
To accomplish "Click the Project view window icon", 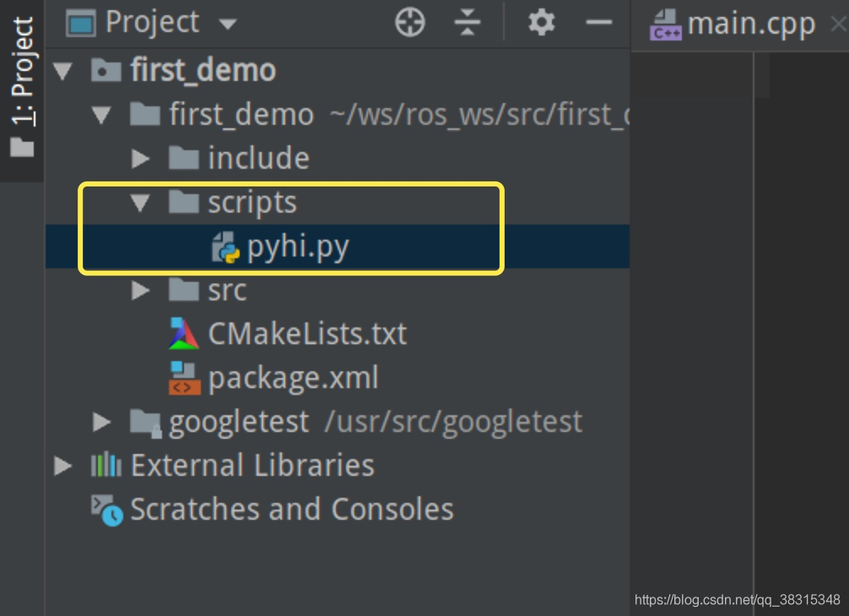I will point(81,24).
